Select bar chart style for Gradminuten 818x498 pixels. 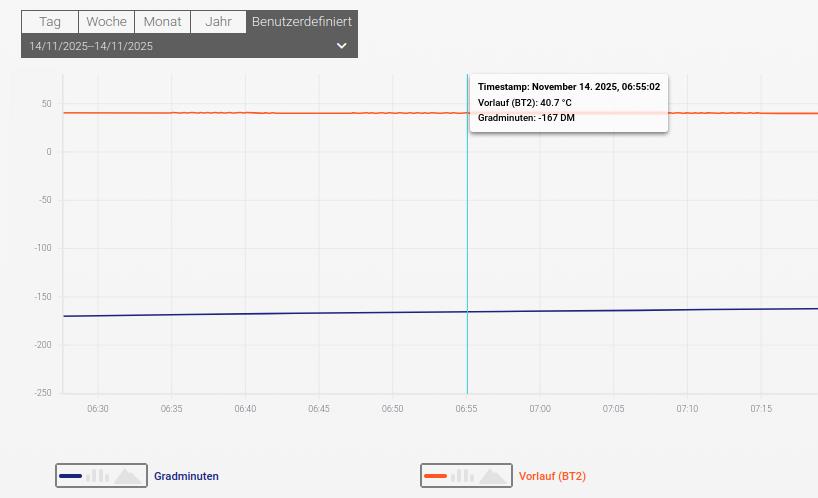[97, 476]
